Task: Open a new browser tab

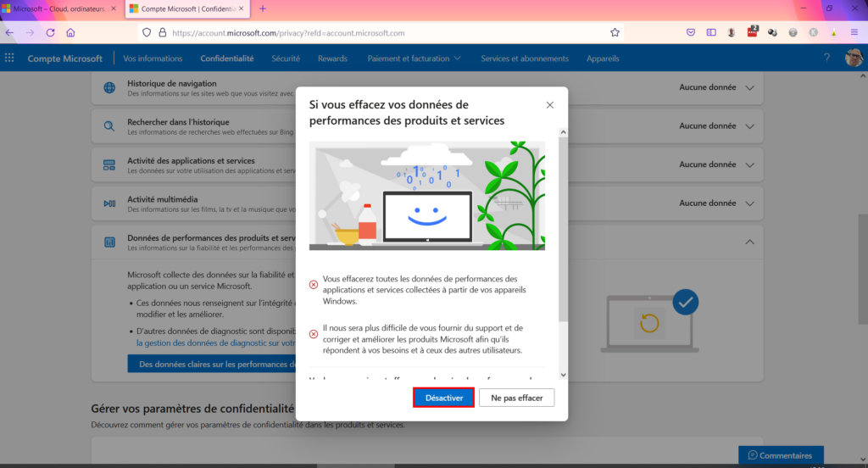Action: tap(263, 8)
